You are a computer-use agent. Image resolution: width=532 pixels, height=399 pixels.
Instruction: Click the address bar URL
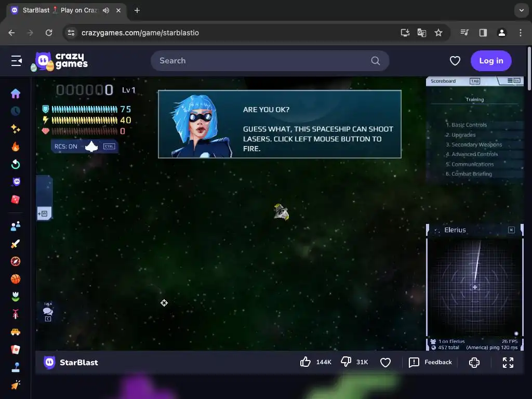point(140,33)
